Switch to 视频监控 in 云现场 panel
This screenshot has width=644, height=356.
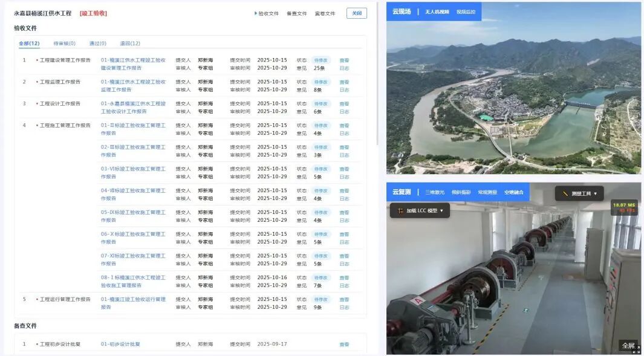pos(466,11)
